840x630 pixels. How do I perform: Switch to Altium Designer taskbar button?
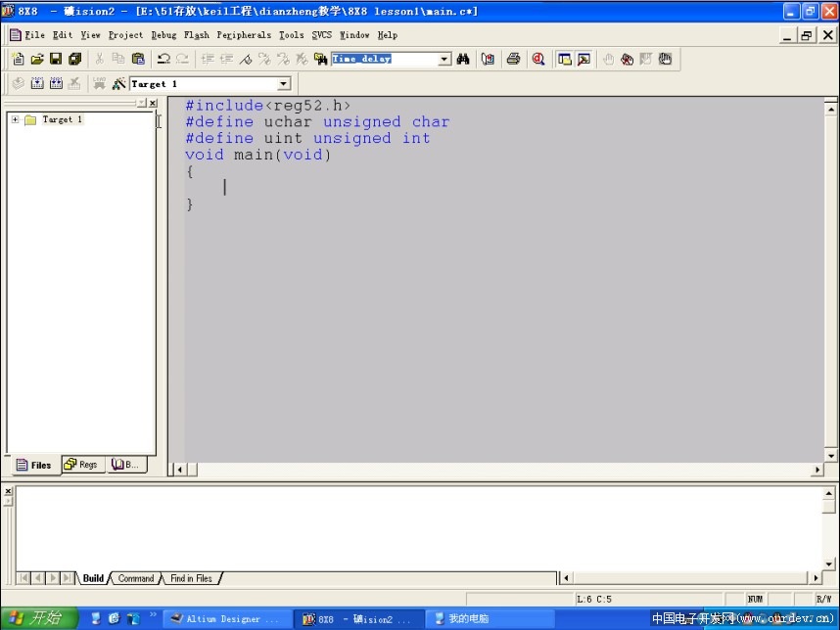(227, 619)
